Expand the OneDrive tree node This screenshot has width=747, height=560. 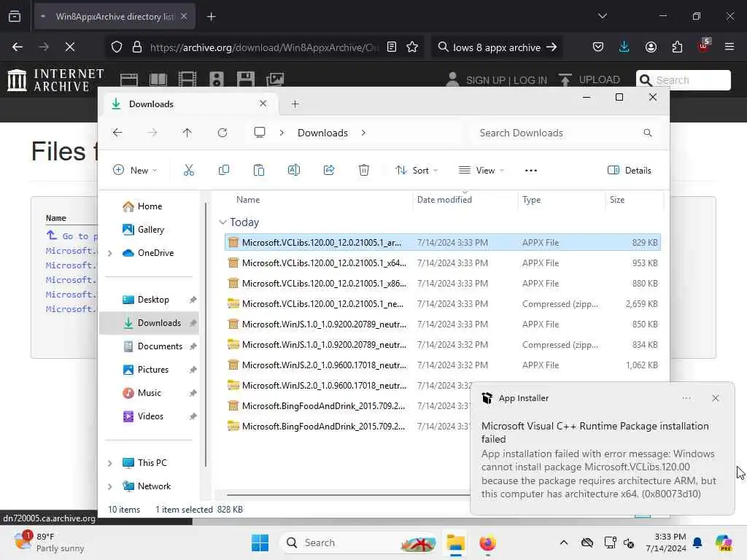click(x=110, y=253)
